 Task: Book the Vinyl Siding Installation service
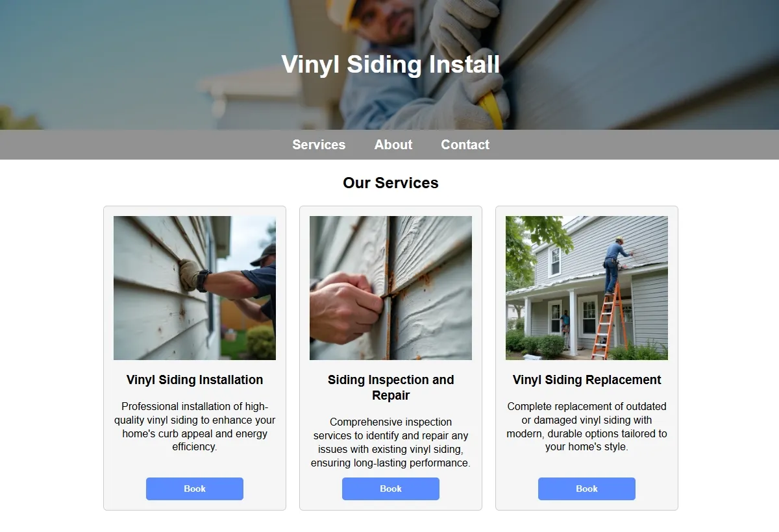(x=195, y=489)
